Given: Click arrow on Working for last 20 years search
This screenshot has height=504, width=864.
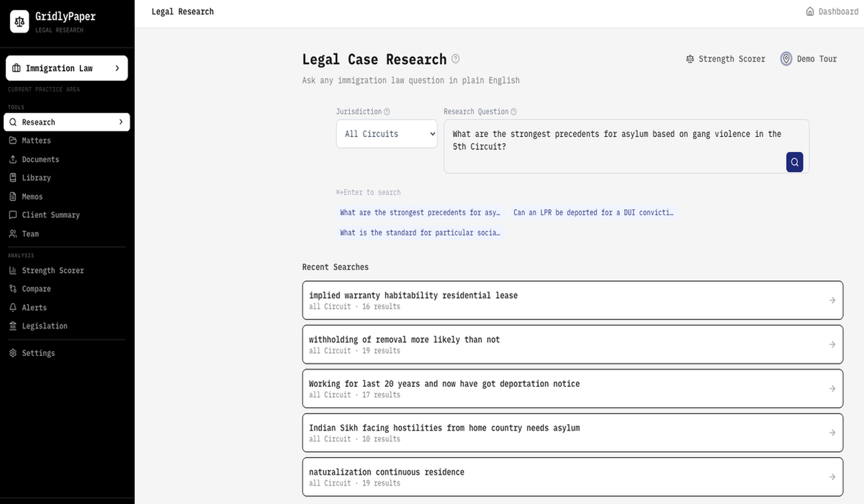Looking at the screenshot, I should (832, 388).
